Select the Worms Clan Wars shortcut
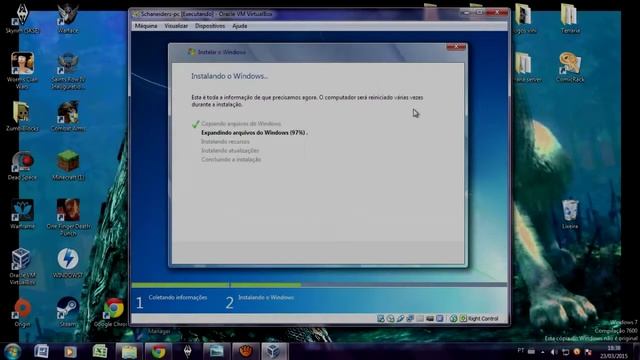 coord(22,71)
